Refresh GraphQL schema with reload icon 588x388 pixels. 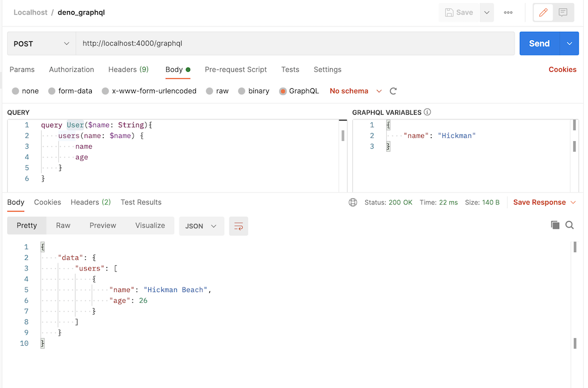point(393,91)
